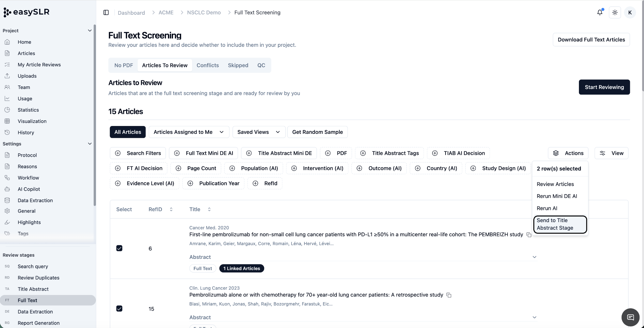The height and width of the screenshot is (328, 644).
Task: Click the Start Reviewing button
Action: point(604,87)
